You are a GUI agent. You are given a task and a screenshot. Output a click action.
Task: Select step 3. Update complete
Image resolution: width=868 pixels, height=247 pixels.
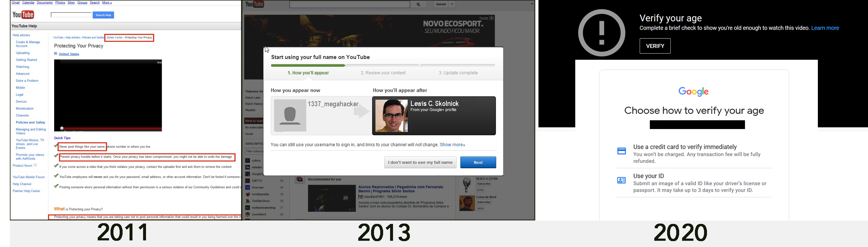(458, 73)
